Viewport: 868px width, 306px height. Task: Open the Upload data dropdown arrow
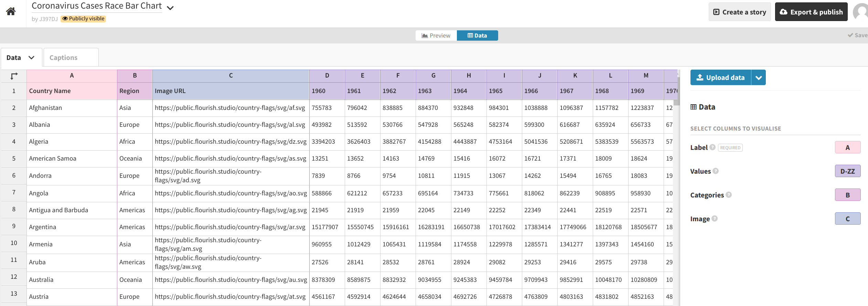tap(759, 78)
